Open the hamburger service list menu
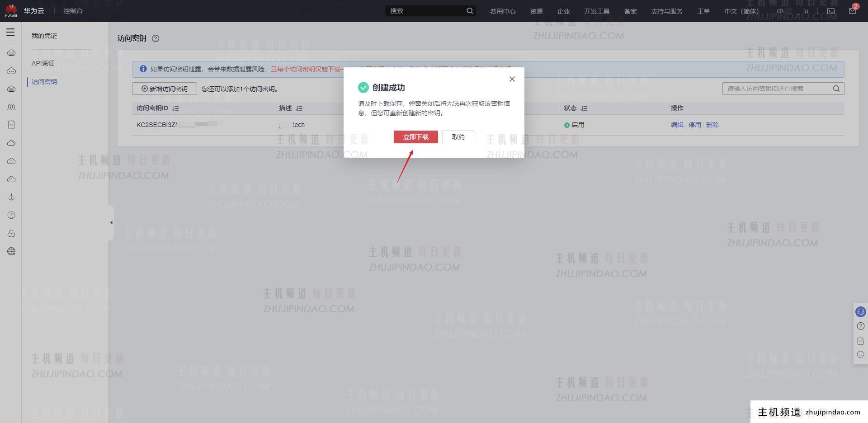Screen dimensions: 868x423 tap(10, 33)
